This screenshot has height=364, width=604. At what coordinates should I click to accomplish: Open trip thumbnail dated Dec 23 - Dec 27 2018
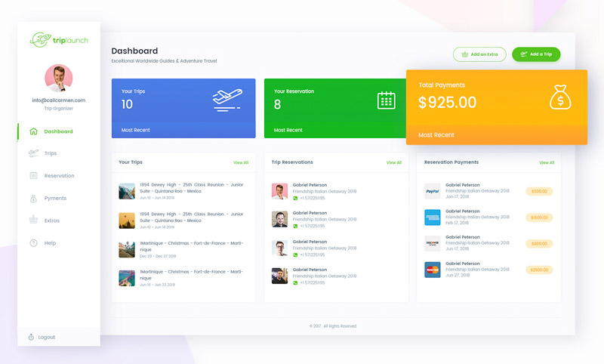point(127,250)
